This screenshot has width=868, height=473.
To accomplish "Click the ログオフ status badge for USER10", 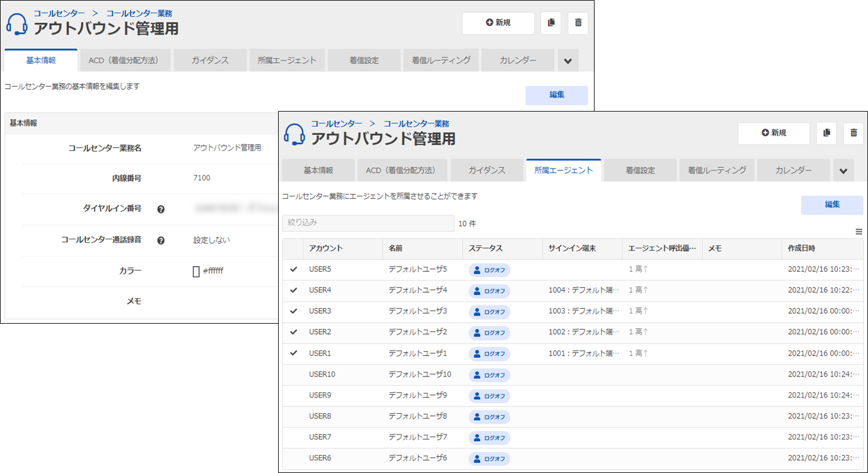I will click(489, 375).
